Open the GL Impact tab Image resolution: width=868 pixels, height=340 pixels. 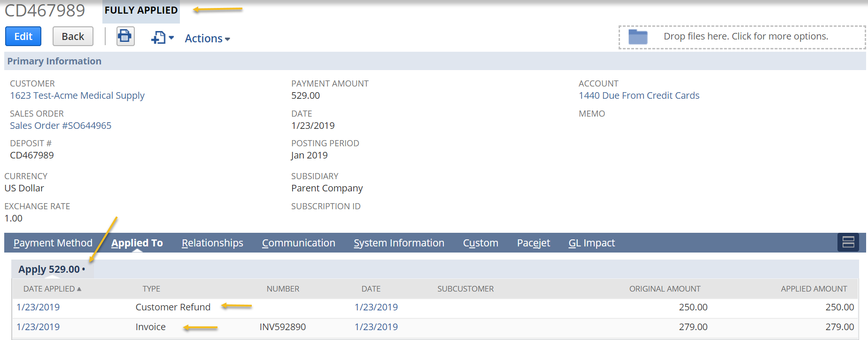(x=591, y=243)
